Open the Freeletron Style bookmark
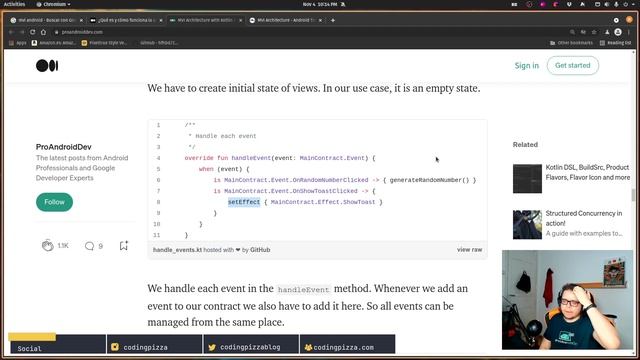This screenshot has width=640, height=360. tap(104, 43)
